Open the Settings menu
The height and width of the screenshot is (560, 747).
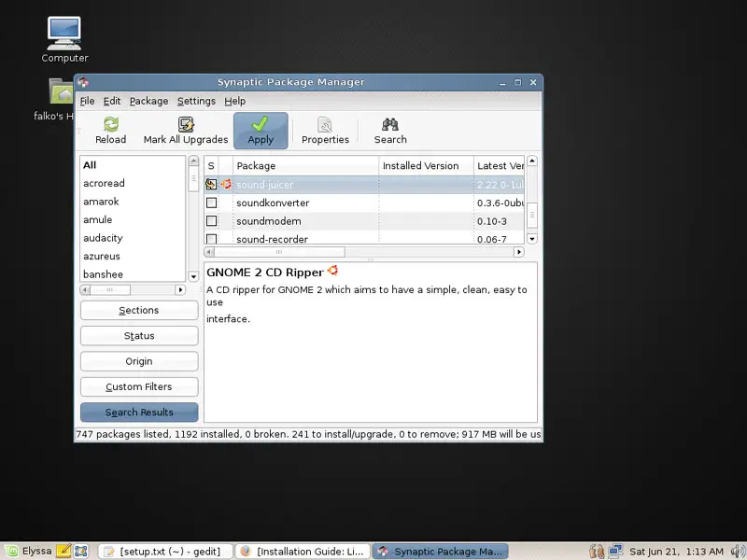196,101
